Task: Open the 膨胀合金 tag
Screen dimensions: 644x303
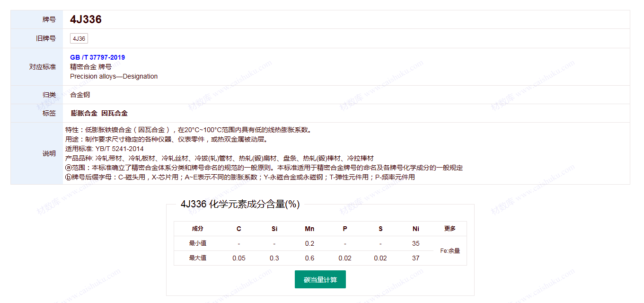Action: (84, 113)
